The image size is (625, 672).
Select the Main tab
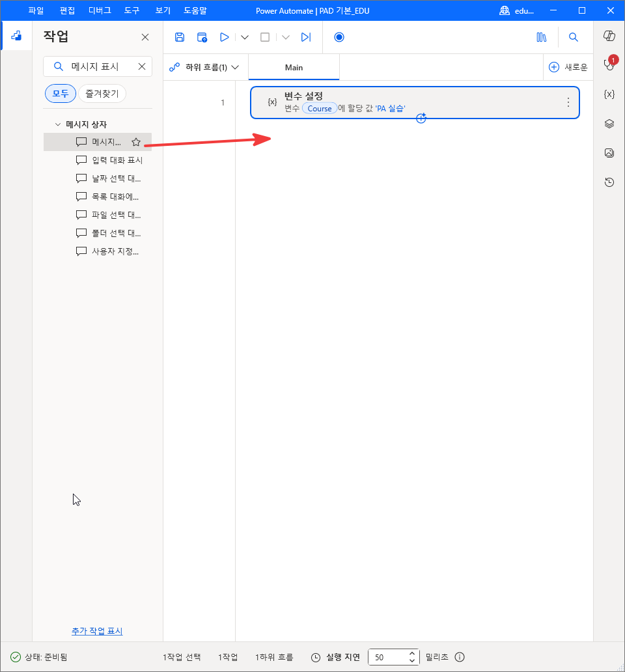(294, 67)
